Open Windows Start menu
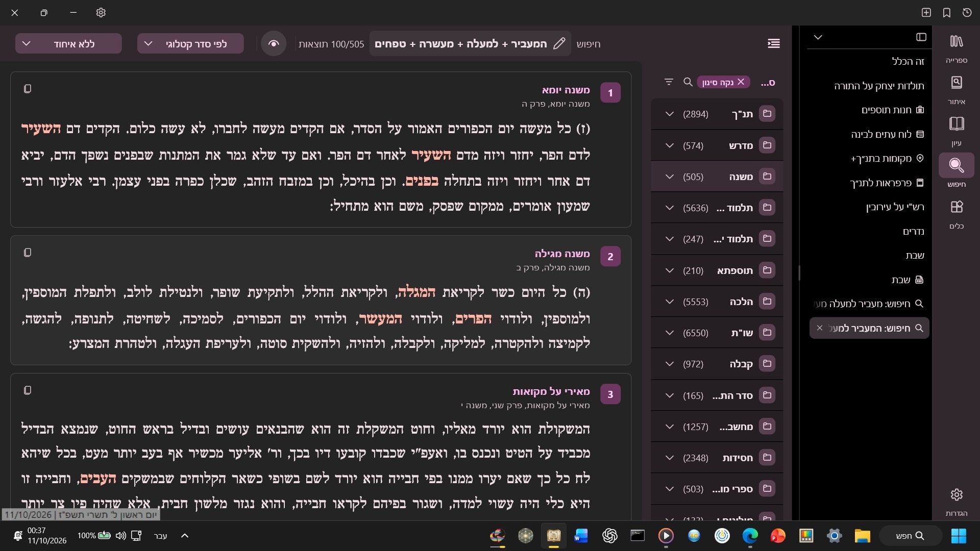 tap(958, 536)
